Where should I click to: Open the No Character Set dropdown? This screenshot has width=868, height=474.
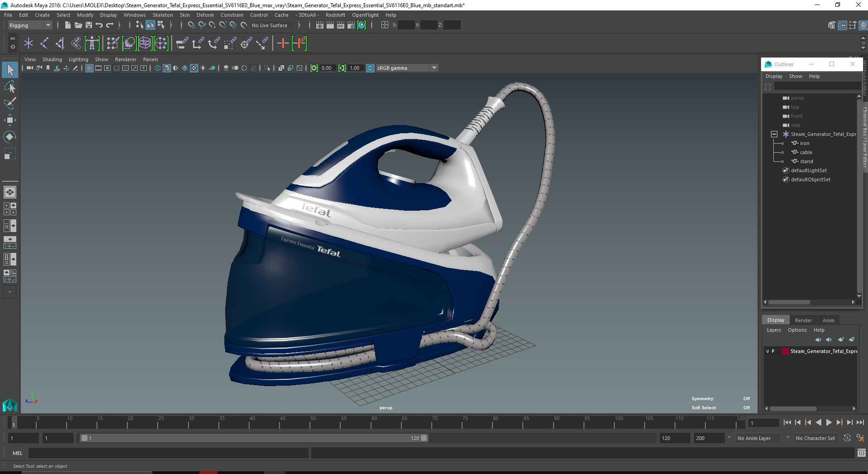coord(815,438)
